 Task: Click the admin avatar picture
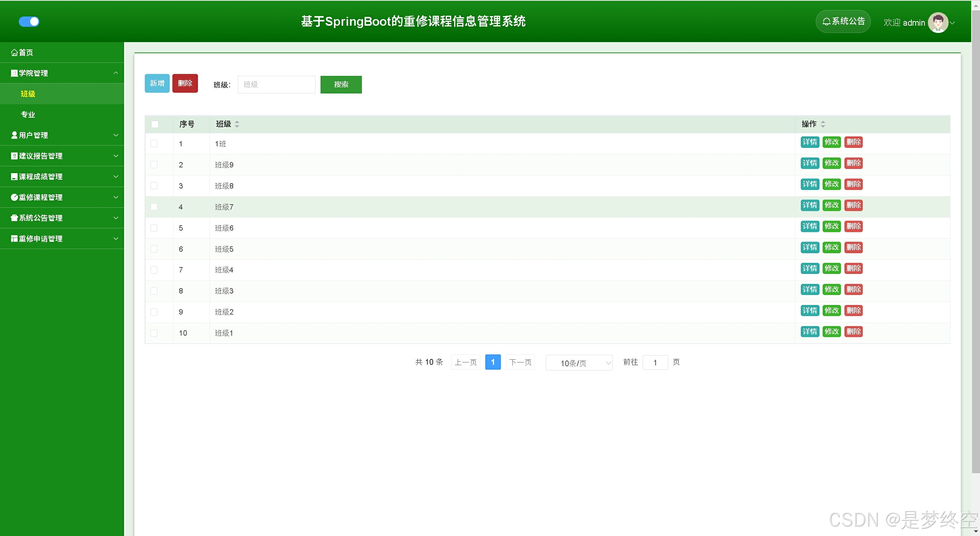coord(938,23)
